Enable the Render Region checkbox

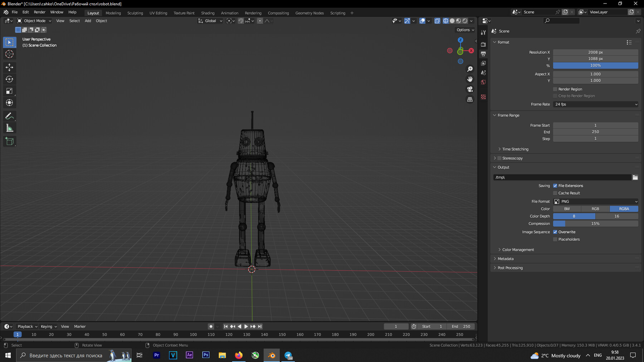pos(555,89)
